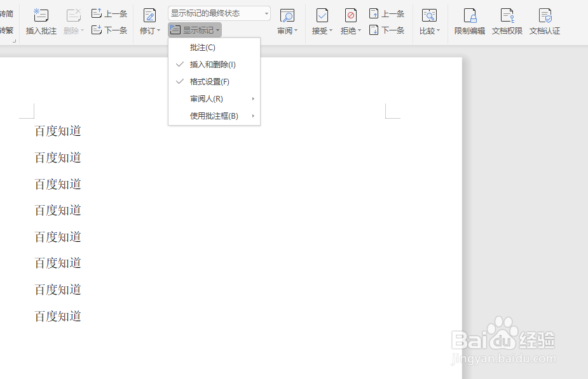Go to next comment (下一条) beside 插入批注
Image resolution: width=588 pixels, height=379 pixels.
click(x=109, y=30)
